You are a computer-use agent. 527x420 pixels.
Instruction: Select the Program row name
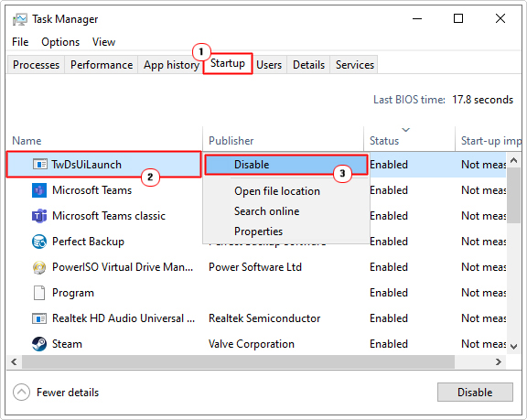click(73, 293)
